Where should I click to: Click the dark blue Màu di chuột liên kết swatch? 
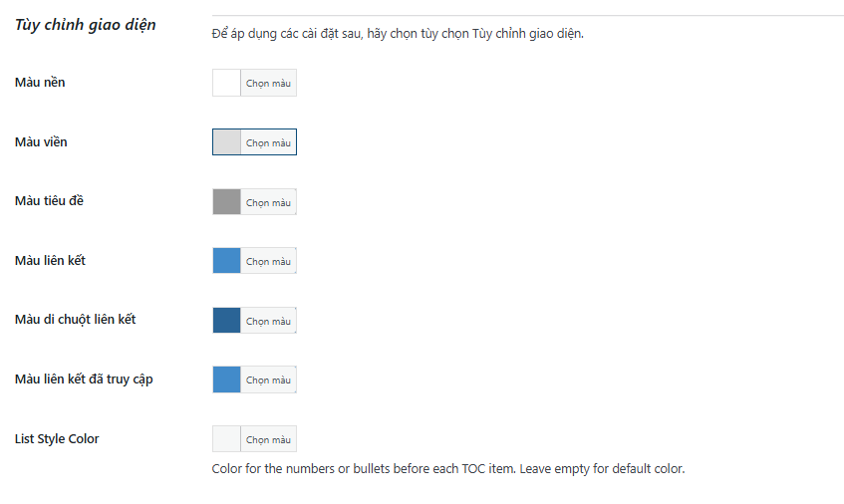227,321
